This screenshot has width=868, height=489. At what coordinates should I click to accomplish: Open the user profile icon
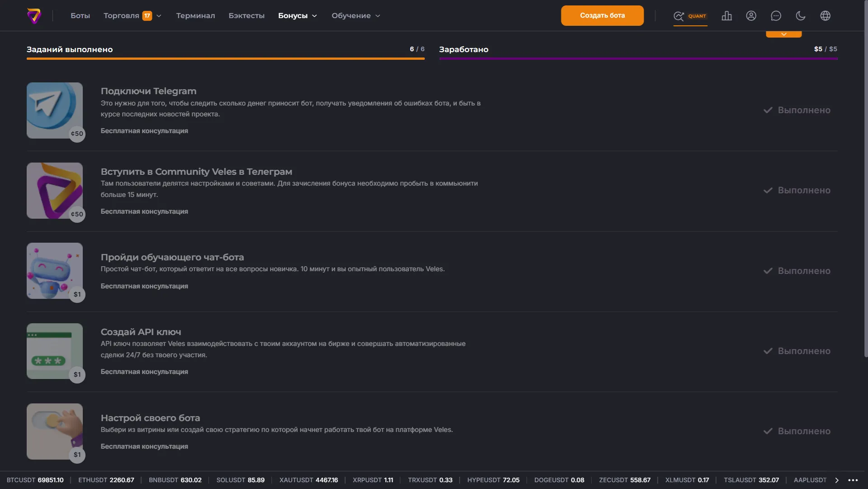pos(751,16)
